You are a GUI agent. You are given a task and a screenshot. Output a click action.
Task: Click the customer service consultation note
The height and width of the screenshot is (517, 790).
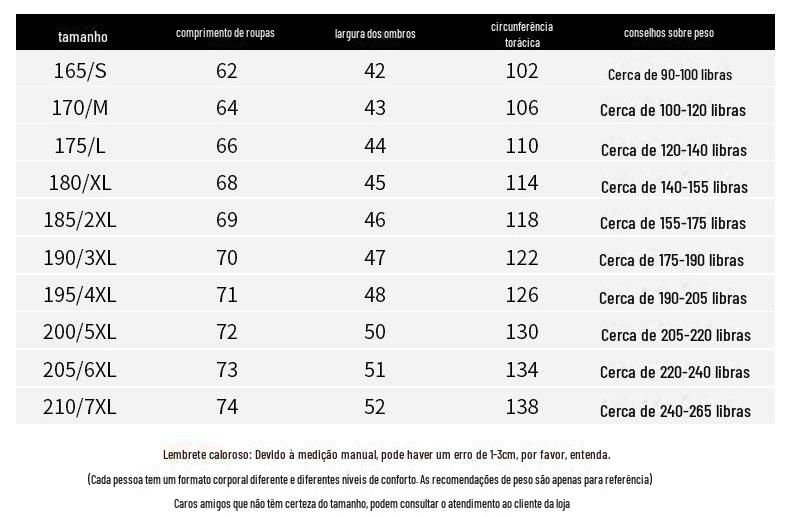click(x=372, y=504)
